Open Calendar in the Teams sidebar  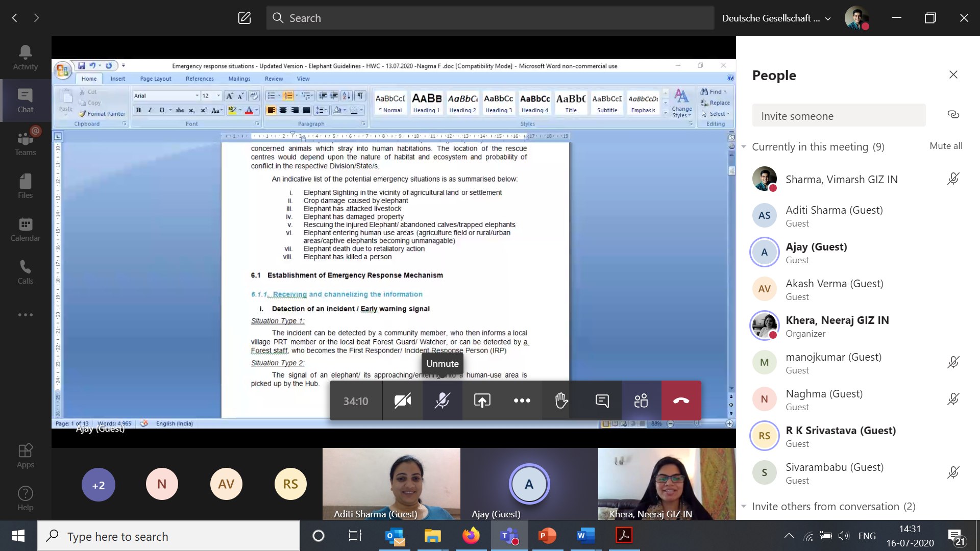[x=25, y=230]
